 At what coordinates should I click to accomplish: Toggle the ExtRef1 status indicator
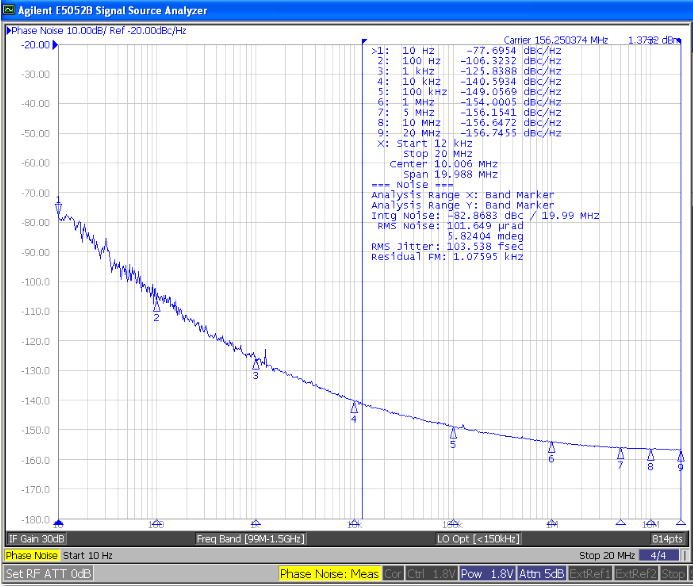591,574
